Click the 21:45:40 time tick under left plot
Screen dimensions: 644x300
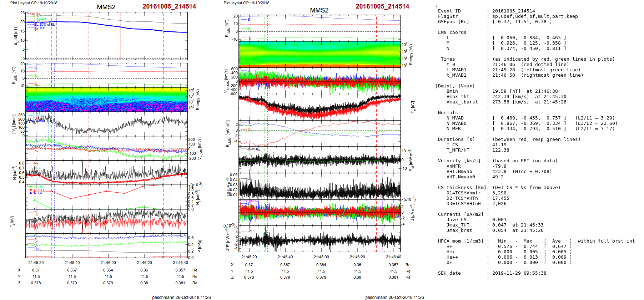72,263
